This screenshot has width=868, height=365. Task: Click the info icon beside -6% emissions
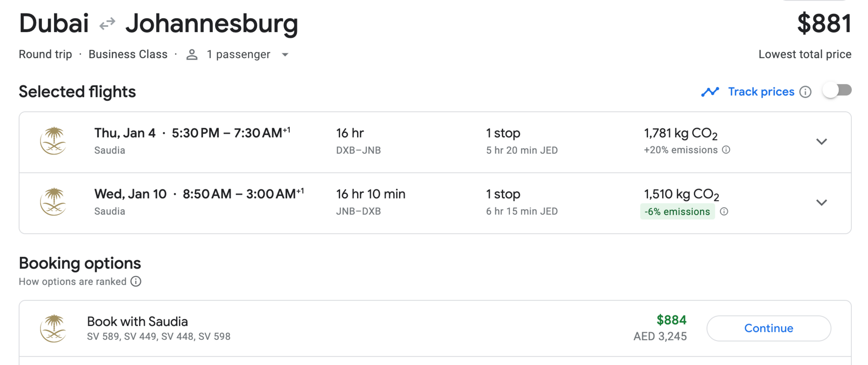724,212
